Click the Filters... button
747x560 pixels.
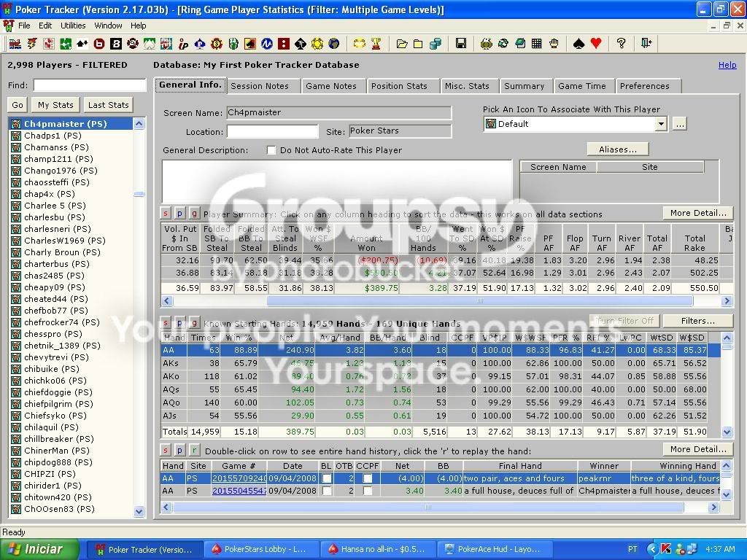(x=698, y=321)
